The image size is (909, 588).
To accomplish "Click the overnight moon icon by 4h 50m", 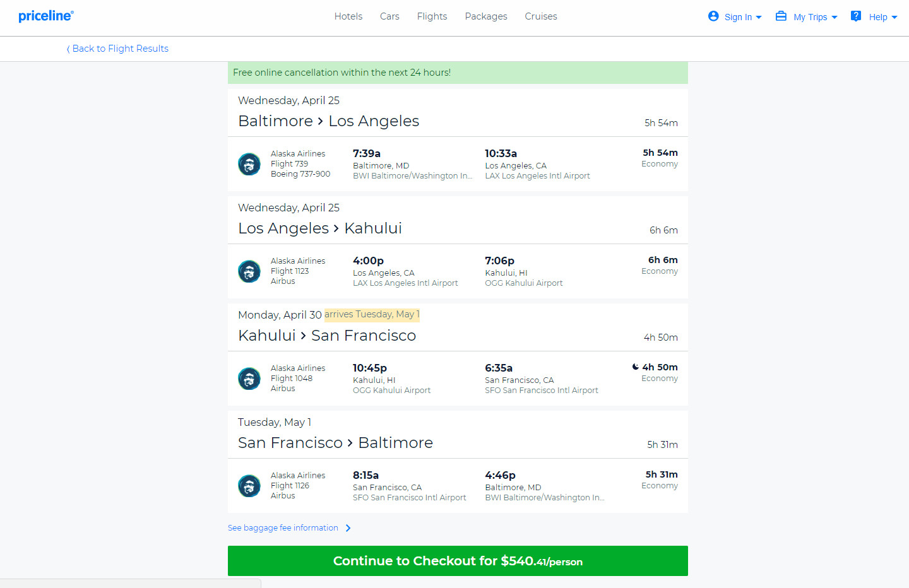I will point(635,367).
